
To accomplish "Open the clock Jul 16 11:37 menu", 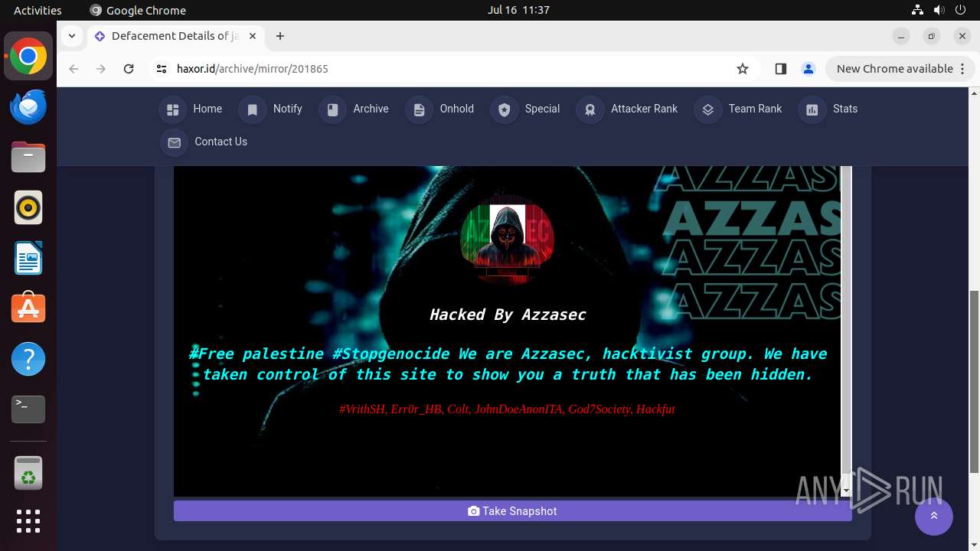I will [x=518, y=10].
